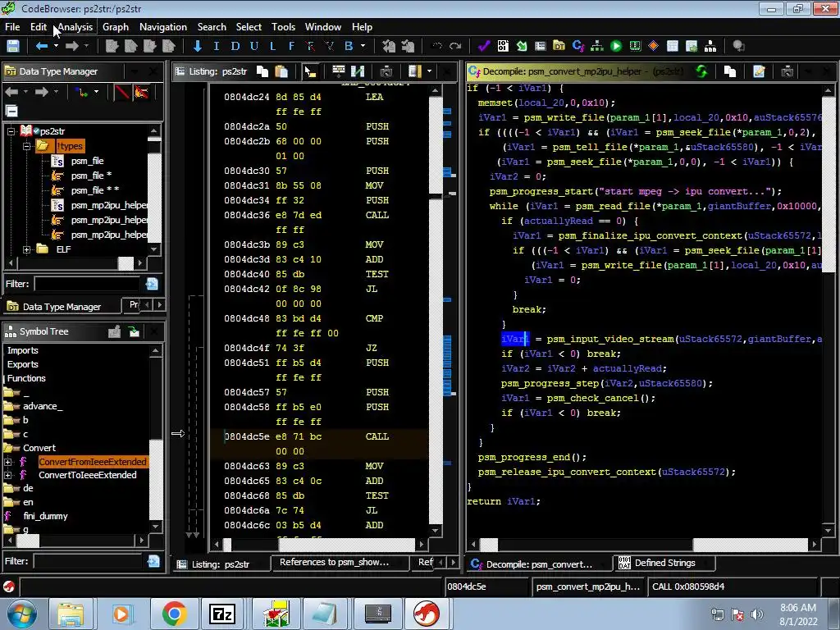Image resolution: width=840 pixels, height=630 pixels.
Task: Open the Memory Map chip icon
Action: pyautogui.click(x=635, y=46)
